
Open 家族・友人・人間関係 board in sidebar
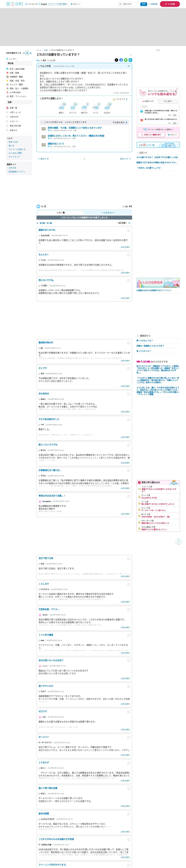click(17, 89)
